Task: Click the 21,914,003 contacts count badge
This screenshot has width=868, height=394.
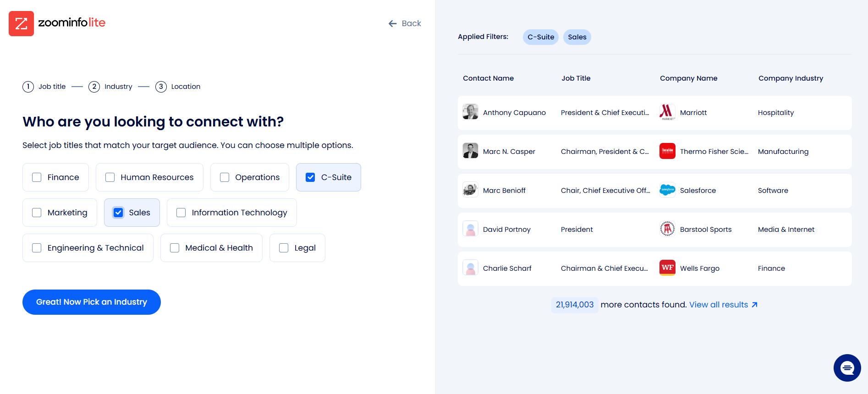Action: (x=575, y=305)
